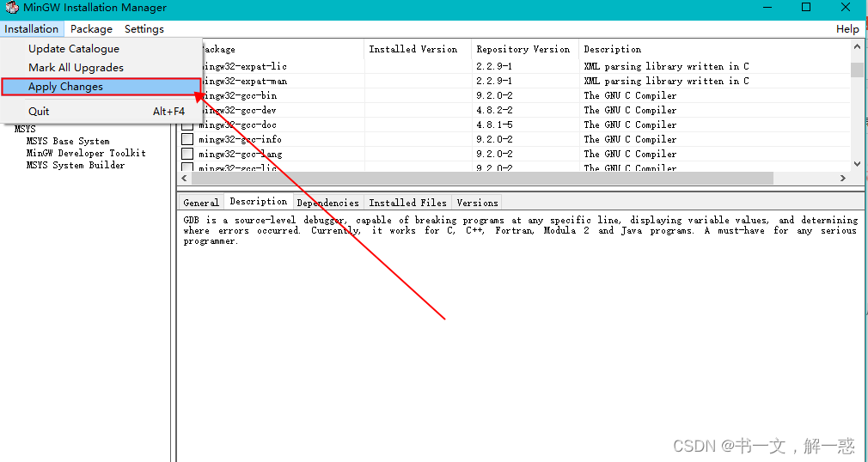This screenshot has width=868, height=462.
Task: Switch to the Installed Files tab
Action: 408,203
